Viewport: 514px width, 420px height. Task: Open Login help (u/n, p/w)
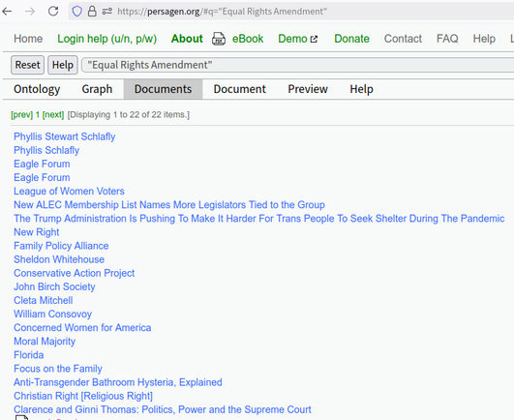[x=106, y=39]
